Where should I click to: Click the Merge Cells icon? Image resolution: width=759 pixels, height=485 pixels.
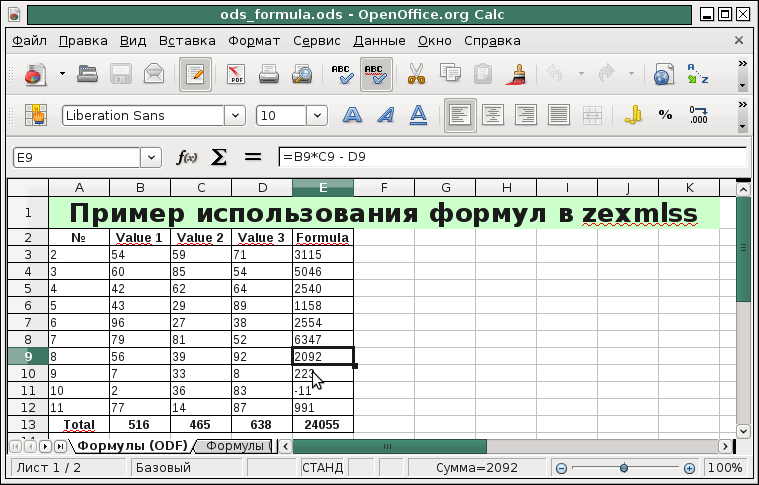pos(592,115)
